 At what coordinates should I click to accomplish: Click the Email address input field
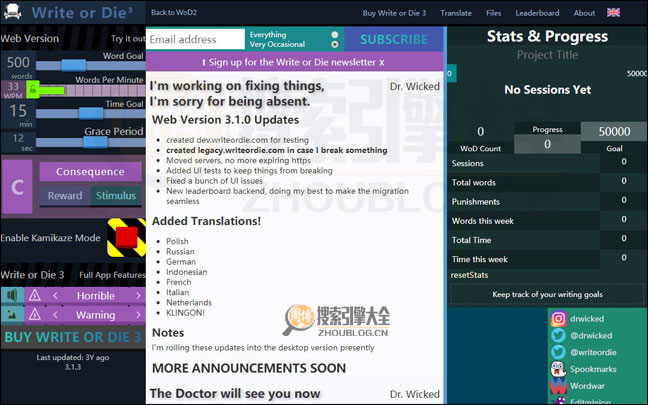195,39
